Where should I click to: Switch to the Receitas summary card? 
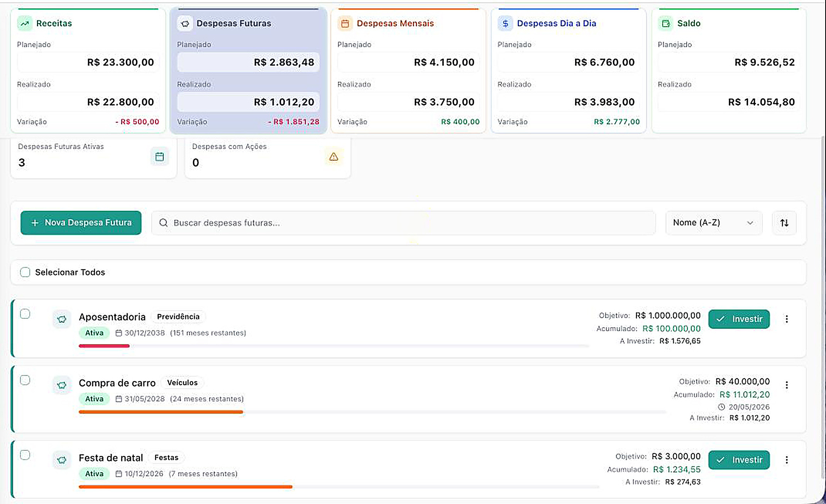point(88,71)
